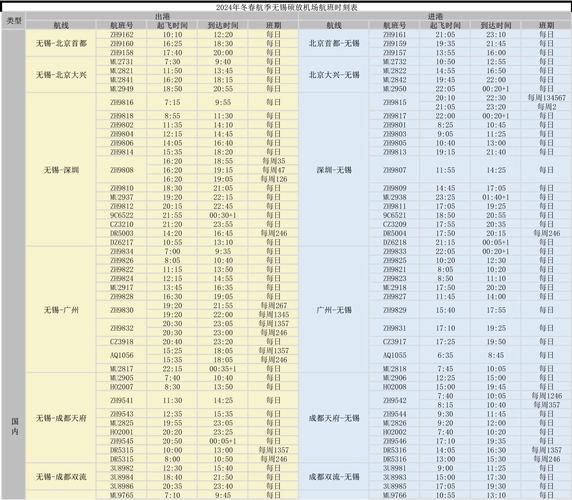Select route cell '北京首都-无锡'

click(x=334, y=43)
